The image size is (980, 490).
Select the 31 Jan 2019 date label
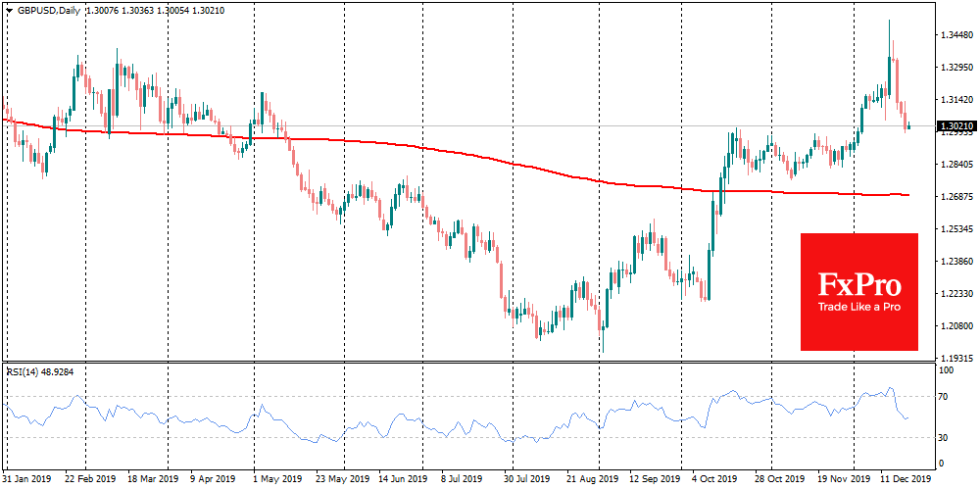tap(29, 480)
